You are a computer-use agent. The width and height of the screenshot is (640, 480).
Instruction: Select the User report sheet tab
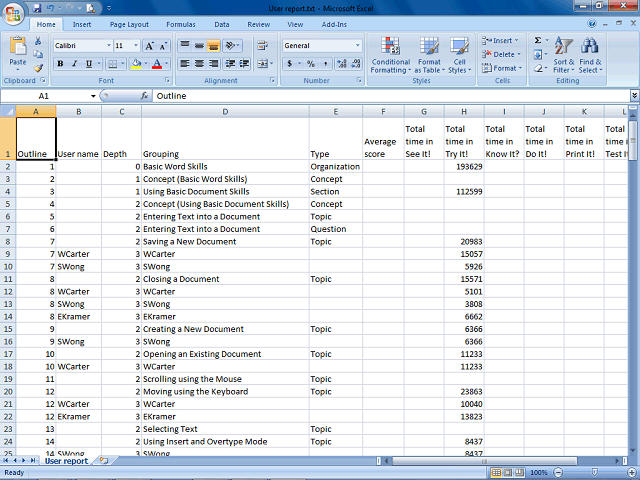67,461
